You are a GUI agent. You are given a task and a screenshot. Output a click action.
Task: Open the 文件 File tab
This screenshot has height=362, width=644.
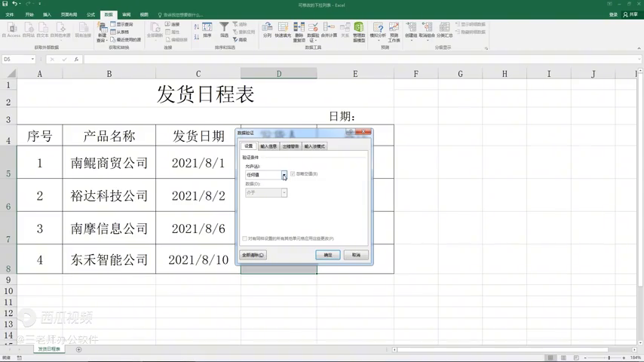[x=10, y=15]
